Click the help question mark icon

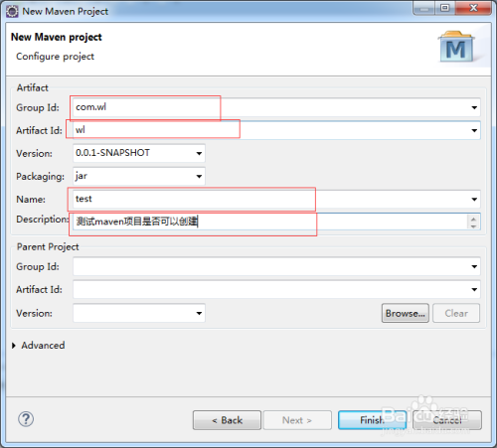pos(26,419)
